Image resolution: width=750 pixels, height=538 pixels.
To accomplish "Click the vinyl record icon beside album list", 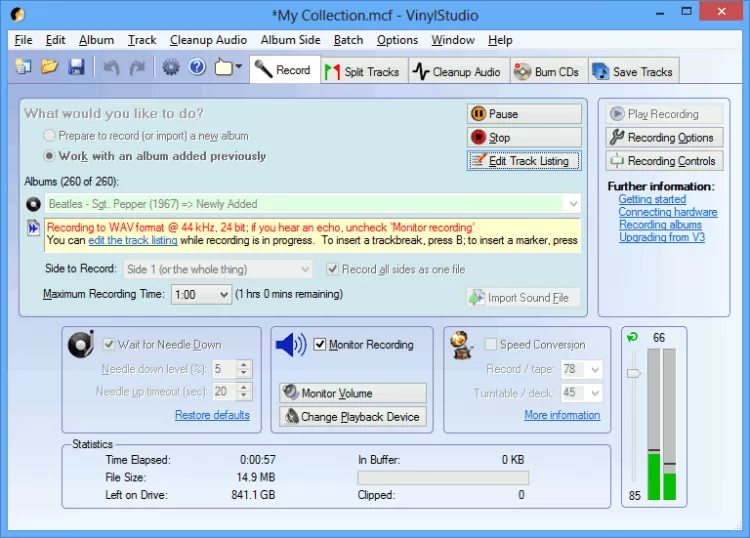I will pyautogui.click(x=32, y=204).
